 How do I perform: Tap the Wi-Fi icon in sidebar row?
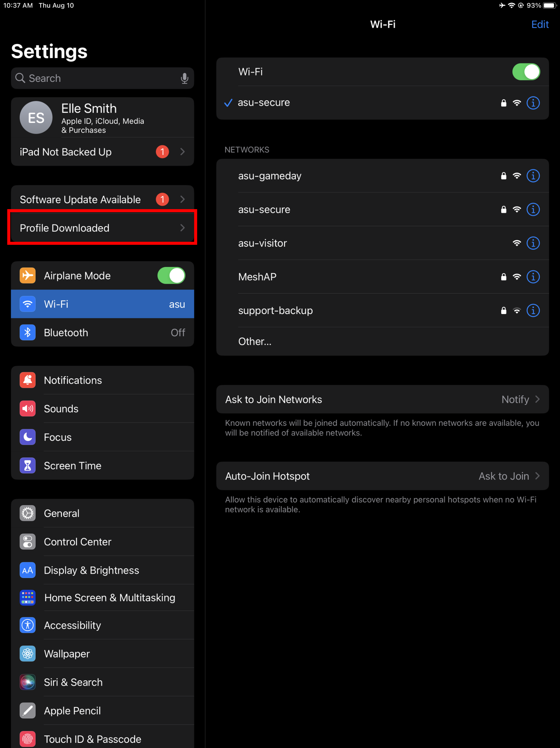click(x=28, y=304)
